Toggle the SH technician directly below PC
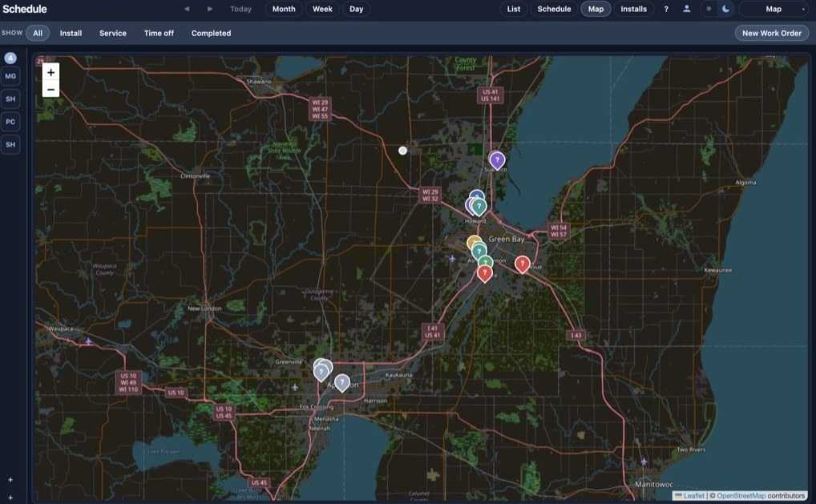Viewport: 816px width, 504px height. (10, 144)
